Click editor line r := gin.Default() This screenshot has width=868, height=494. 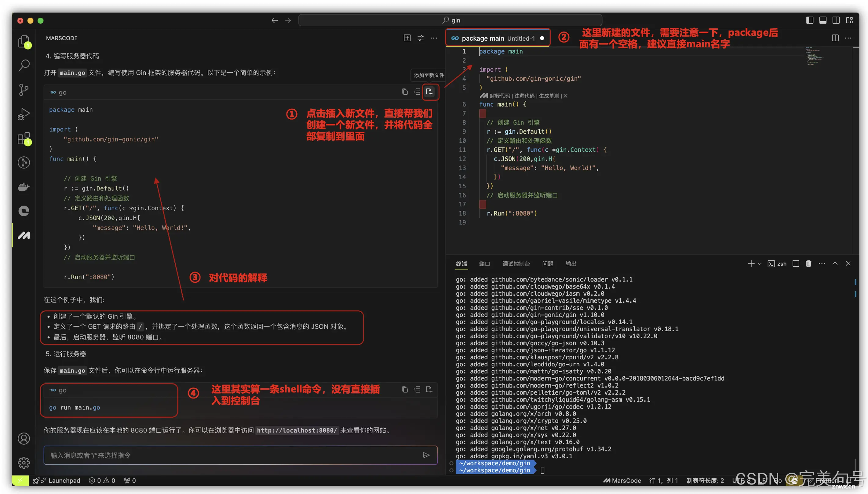click(519, 132)
